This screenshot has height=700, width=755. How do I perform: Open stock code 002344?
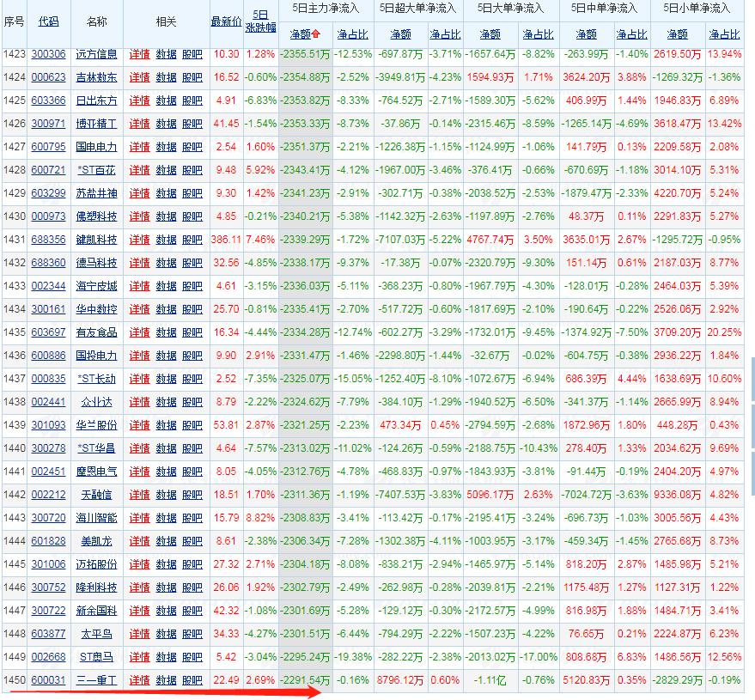click(x=48, y=286)
